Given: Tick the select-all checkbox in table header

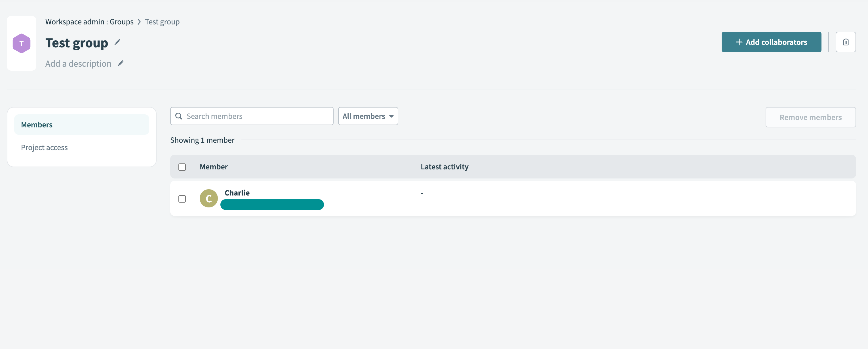Looking at the screenshot, I should (182, 167).
